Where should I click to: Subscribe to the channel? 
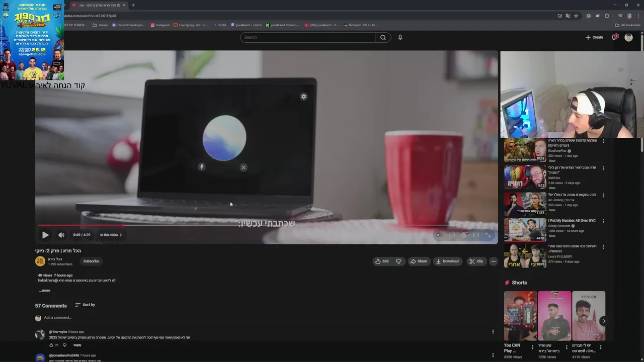[x=91, y=261]
